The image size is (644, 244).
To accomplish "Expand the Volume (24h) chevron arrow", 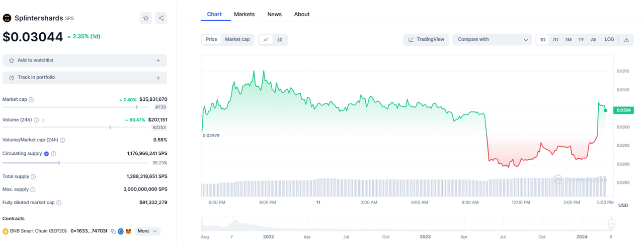I will pyautogui.click(x=43, y=120).
